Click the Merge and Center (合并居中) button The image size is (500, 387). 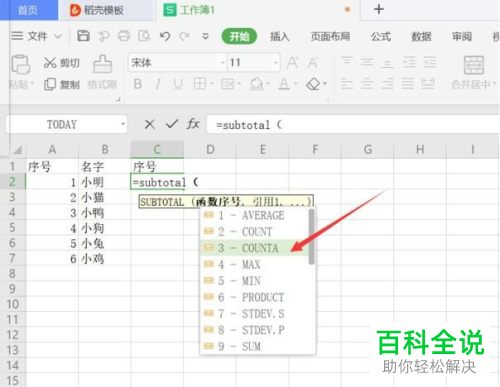tap(474, 73)
